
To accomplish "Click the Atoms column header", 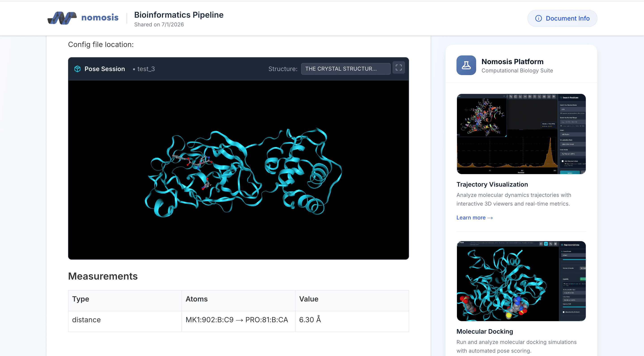I will (196, 299).
